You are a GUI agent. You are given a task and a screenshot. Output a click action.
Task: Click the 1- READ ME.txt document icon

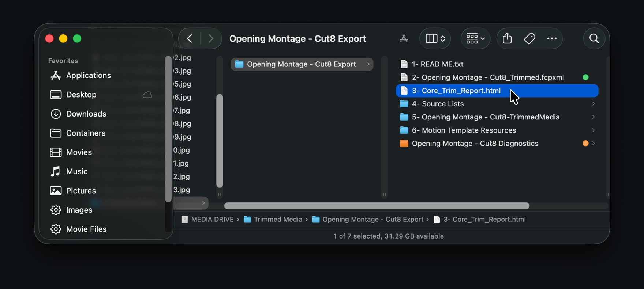click(x=404, y=64)
